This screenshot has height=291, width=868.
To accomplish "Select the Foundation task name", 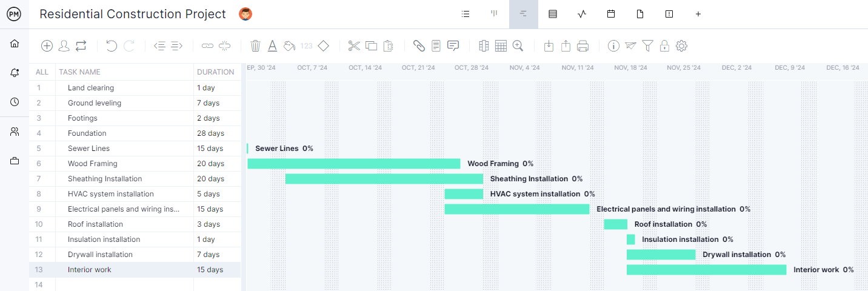I will (87, 133).
